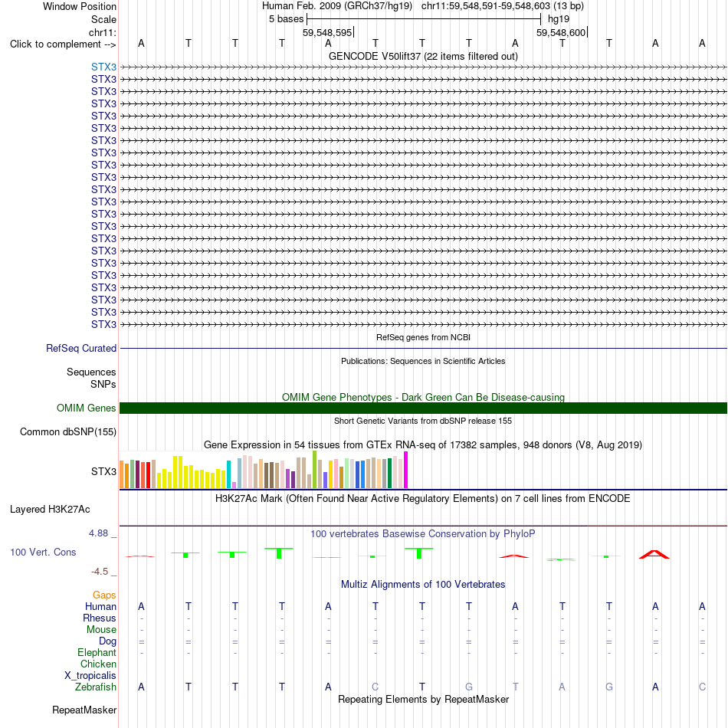This screenshot has height=728, width=728.
Task: Open '100 vertebrates Basewise Conservation by PhyloP' title
Action: click(423, 534)
